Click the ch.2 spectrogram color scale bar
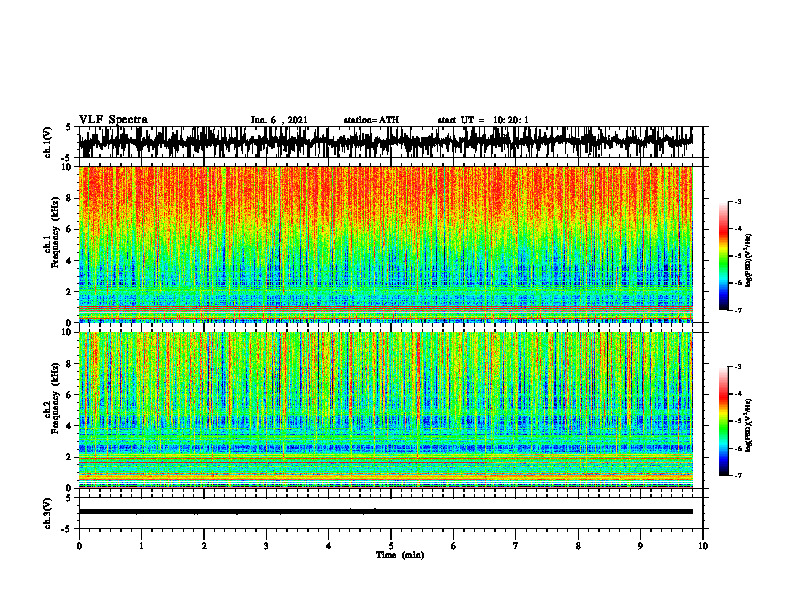This screenshot has width=792, height=612. point(723,421)
